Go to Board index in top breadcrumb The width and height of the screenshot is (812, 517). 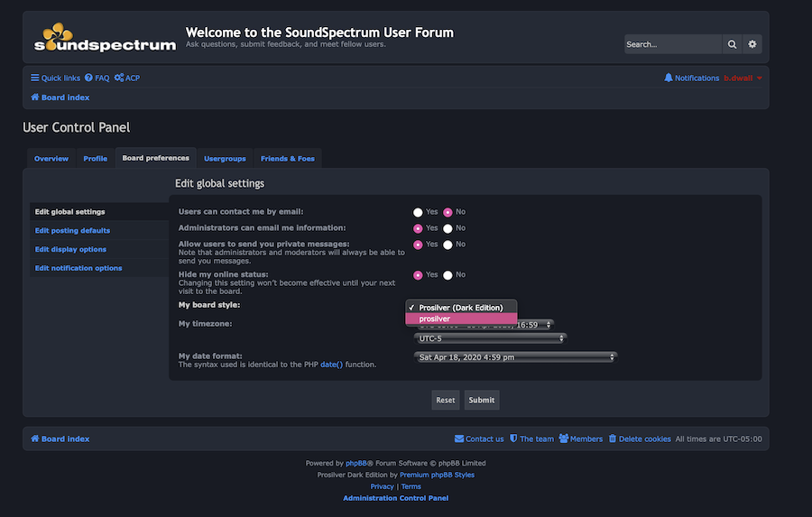[60, 97]
